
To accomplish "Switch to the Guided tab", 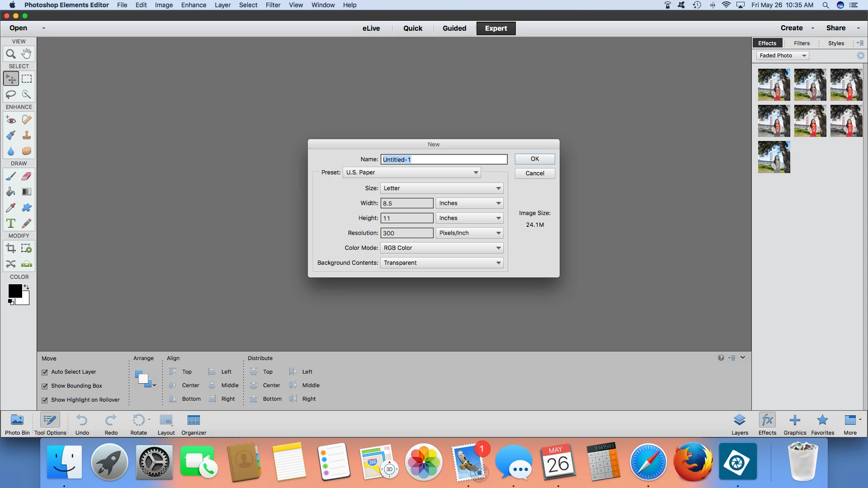I will click(454, 28).
